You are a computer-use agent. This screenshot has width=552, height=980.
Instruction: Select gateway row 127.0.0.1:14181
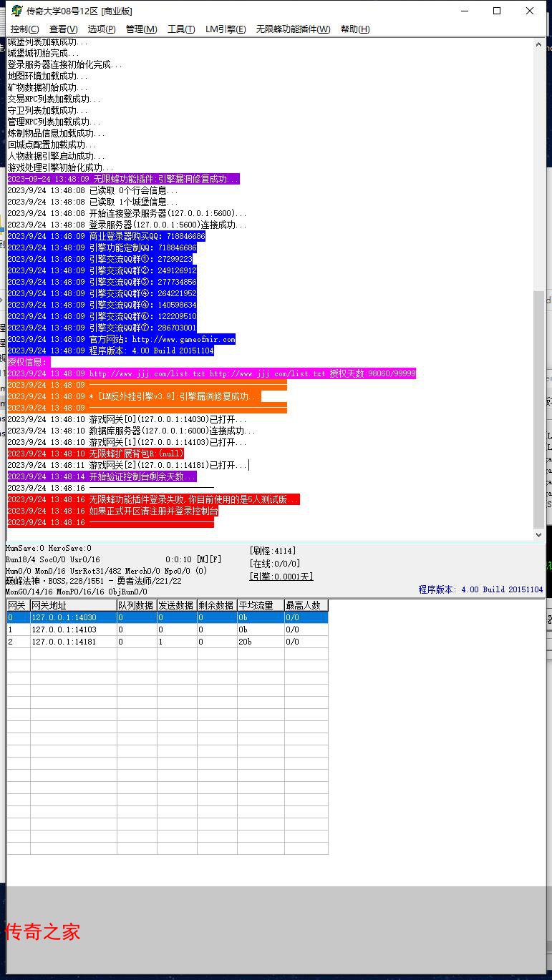pos(168,642)
